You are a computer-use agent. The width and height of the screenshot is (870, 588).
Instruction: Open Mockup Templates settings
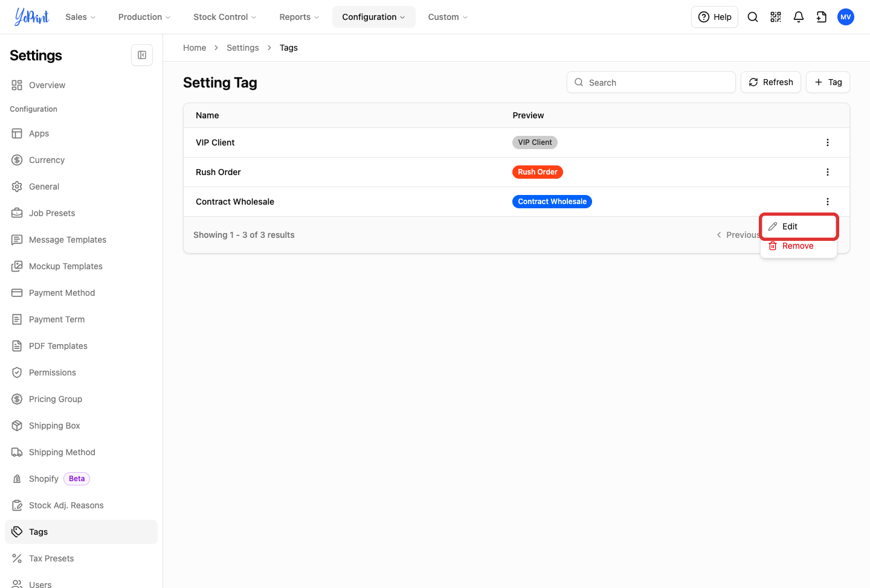(x=81, y=266)
